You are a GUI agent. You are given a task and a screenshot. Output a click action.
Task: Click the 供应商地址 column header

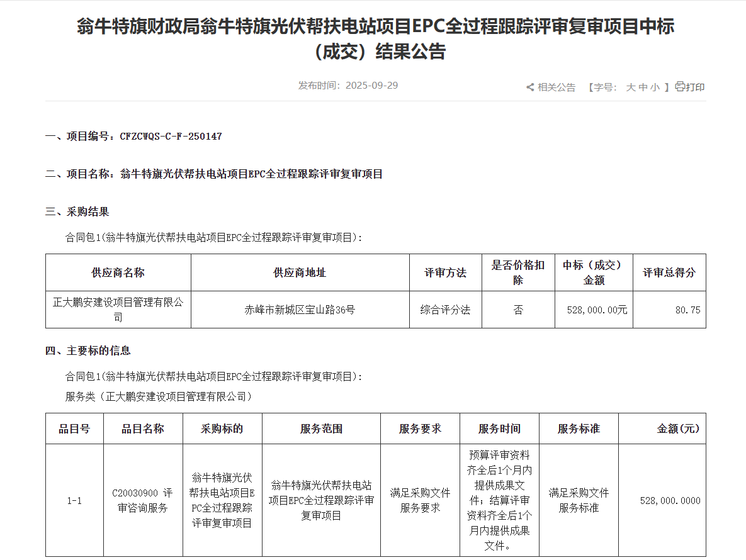click(300, 272)
